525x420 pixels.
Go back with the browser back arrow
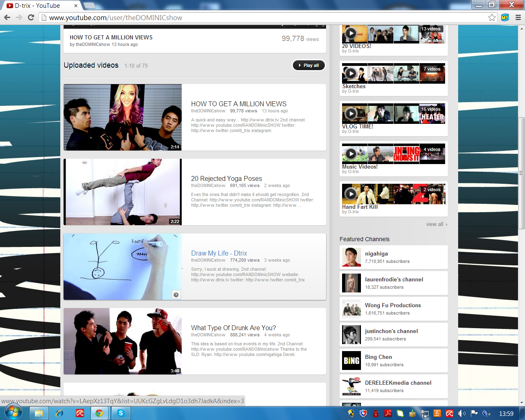[7, 17]
